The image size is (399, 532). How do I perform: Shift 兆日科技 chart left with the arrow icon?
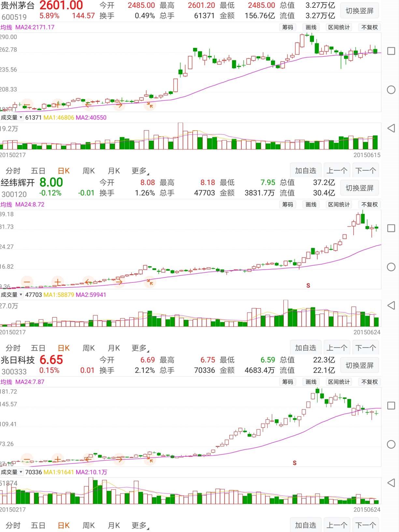pos(88,459)
